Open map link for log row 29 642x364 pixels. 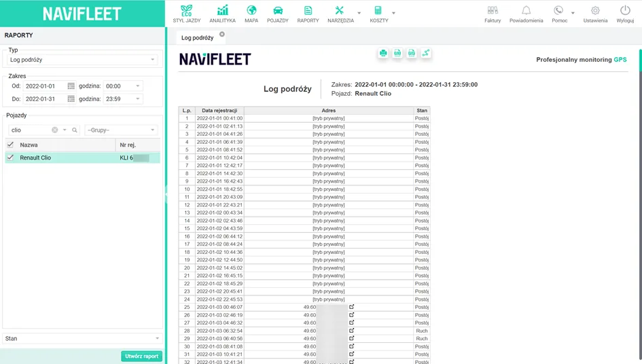(351, 338)
